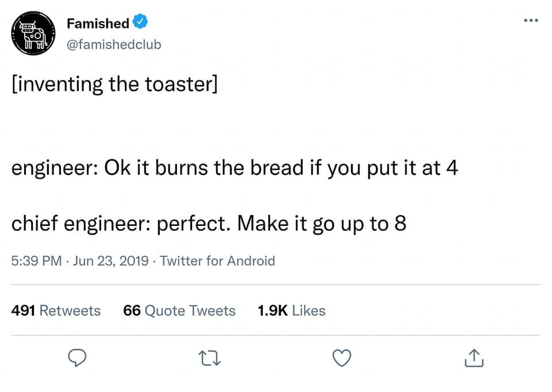Visit the @famishedclub handle
Viewport: 552px width, 392px height.
click(x=114, y=44)
